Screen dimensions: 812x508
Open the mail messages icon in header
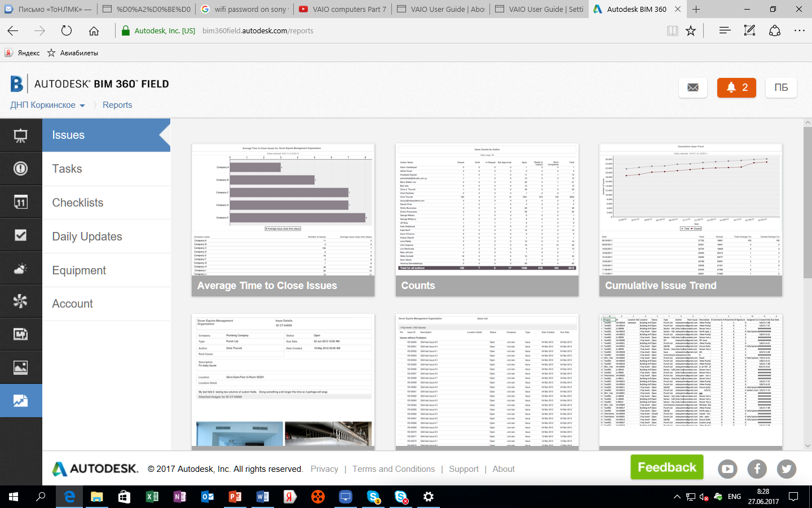click(x=693, y=87)
